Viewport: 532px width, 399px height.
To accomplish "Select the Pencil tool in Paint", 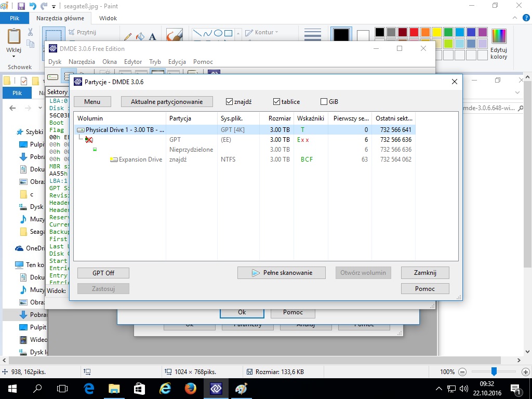I will (x=128, y=37).
